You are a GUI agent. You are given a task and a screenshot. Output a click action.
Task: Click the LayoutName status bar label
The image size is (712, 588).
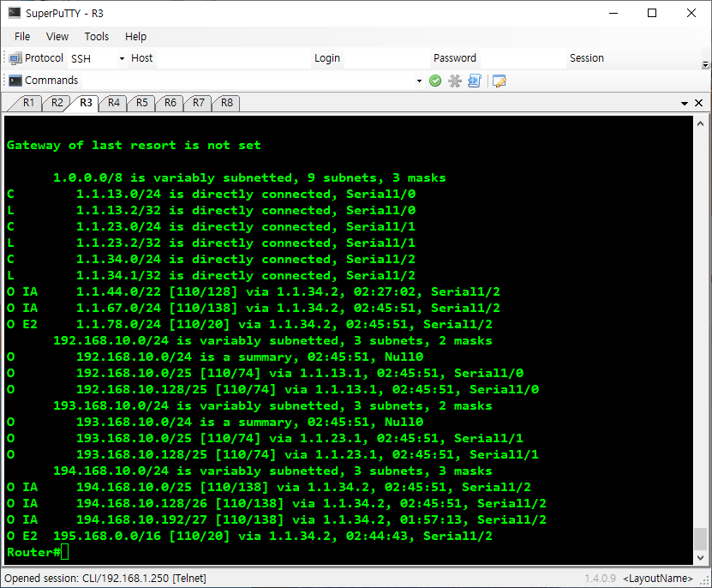[x=658, y=579]
